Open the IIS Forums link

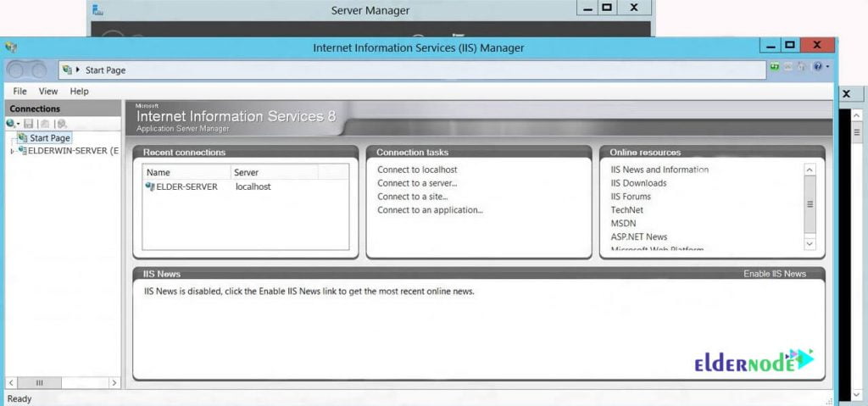pos(631,197)
